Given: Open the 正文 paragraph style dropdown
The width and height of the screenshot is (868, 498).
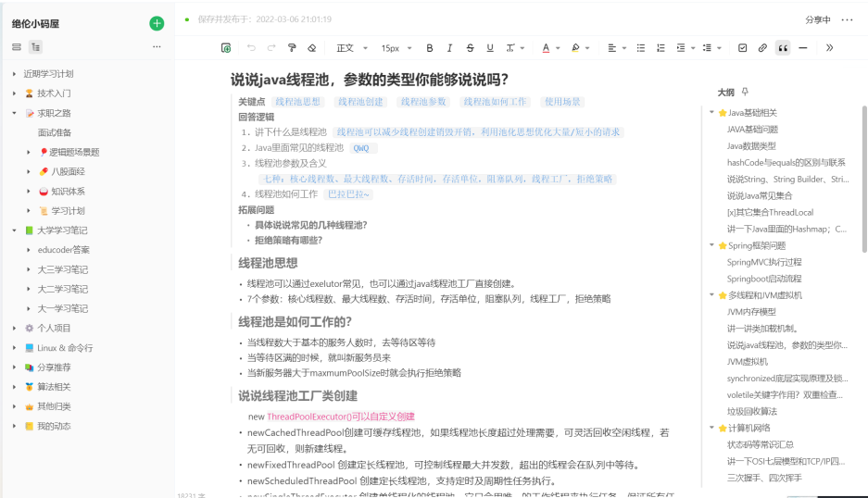Looking at the screenshot, I should coord(350,48).
